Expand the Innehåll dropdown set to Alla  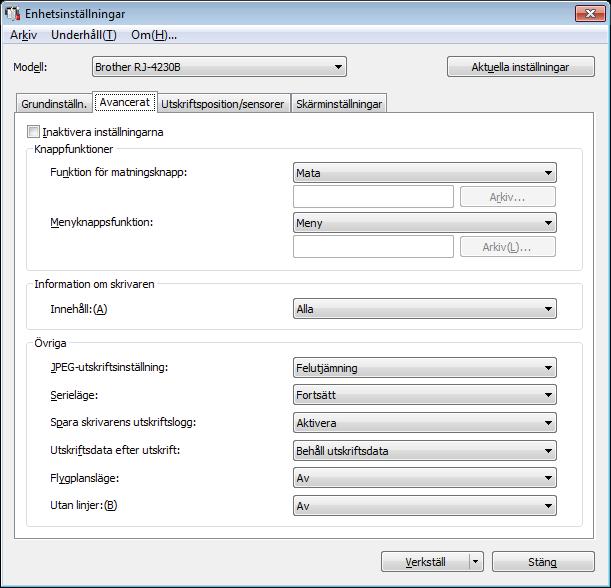pyautogui.click(x=425, y=309)
